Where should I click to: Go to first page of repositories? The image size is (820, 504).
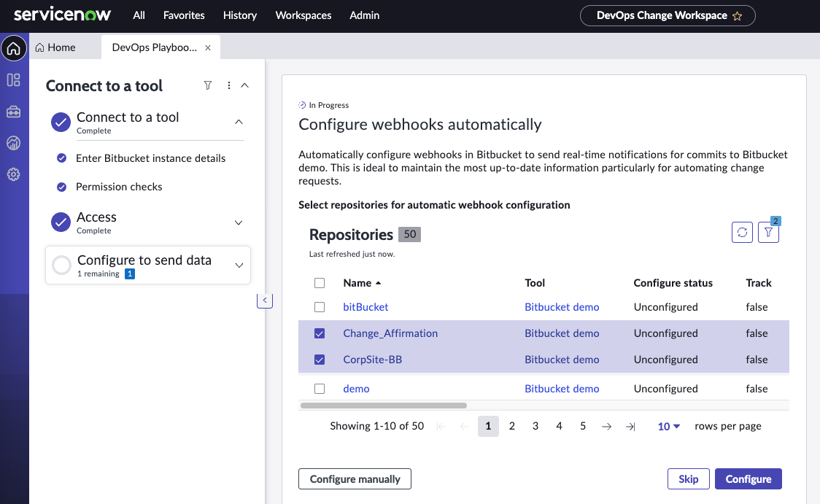441,427
